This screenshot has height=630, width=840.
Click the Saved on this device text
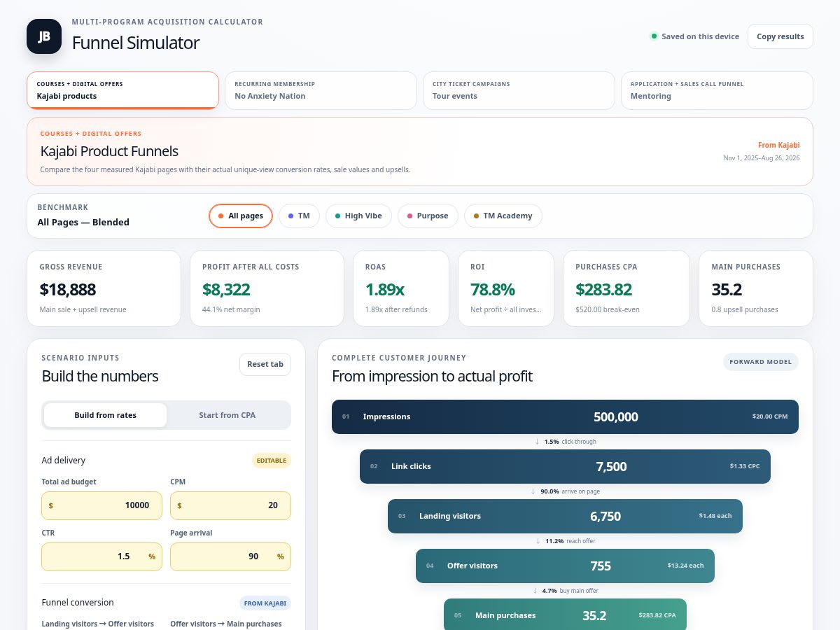(700, 36)
